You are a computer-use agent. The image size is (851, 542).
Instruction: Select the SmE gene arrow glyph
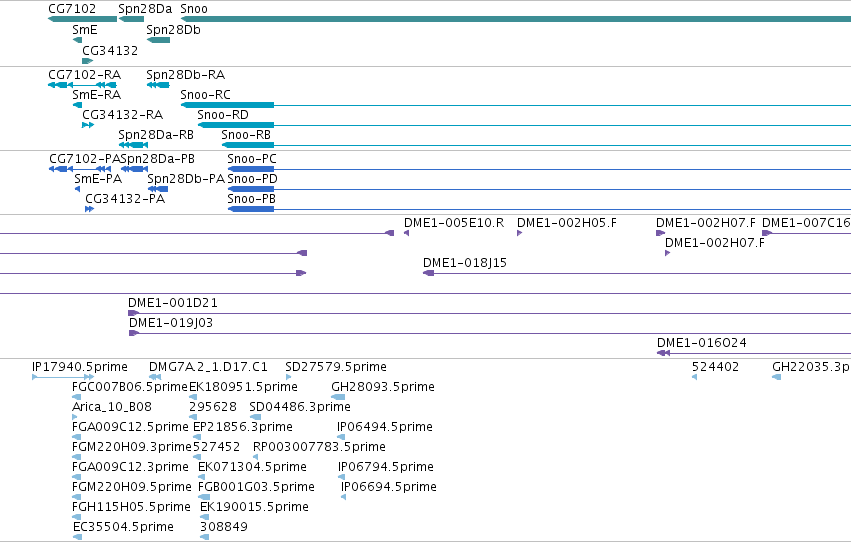(77, 40)
